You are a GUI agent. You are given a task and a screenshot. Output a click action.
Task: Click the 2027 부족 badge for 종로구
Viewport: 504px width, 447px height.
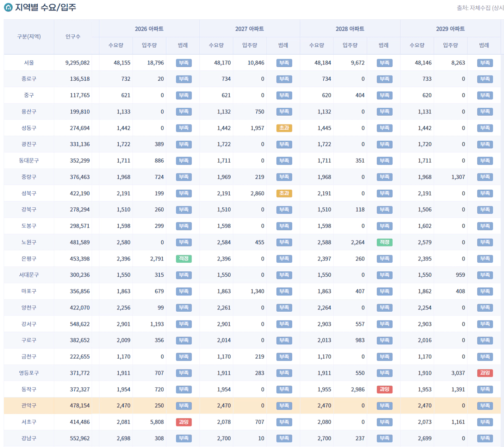tap(284, 79)
